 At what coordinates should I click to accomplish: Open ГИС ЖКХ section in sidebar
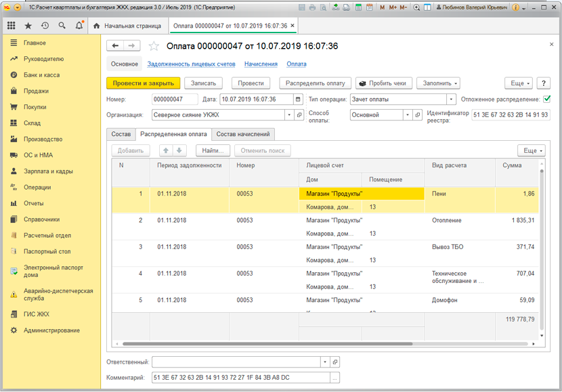pos(37,314)
